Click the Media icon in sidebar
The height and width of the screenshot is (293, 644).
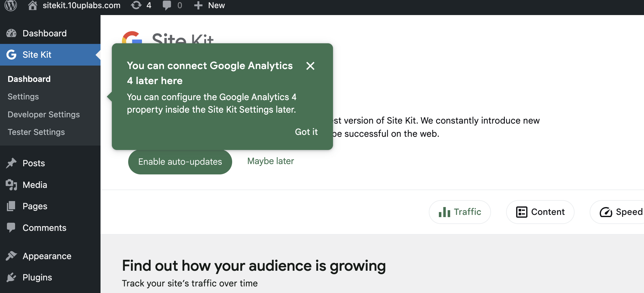click(11, 185)
